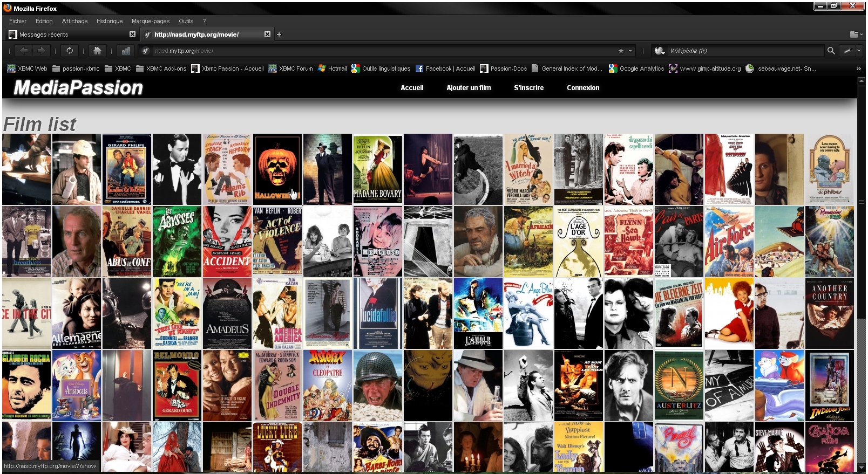Viewport: 868px width, 474px height.
Task: Open the Double Indemnity poster
Action: click(277, 386)
